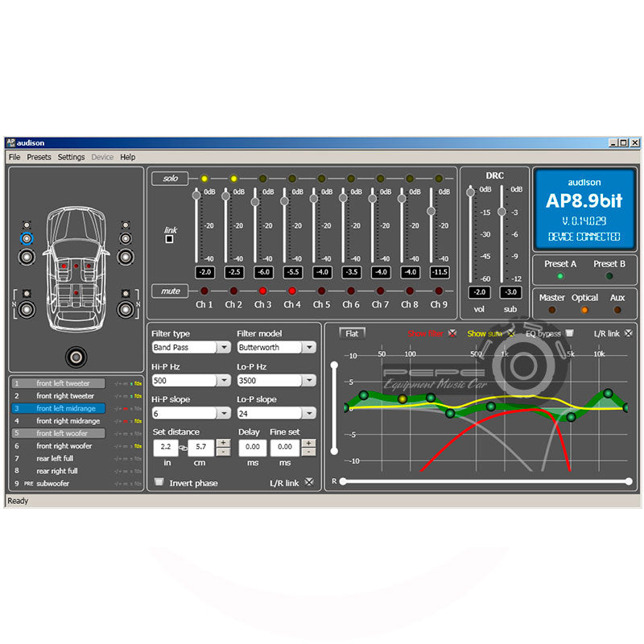The width and height of the screenshot is (644, 644).
Task: Open the Settings menu
Action: pos(71,157)
